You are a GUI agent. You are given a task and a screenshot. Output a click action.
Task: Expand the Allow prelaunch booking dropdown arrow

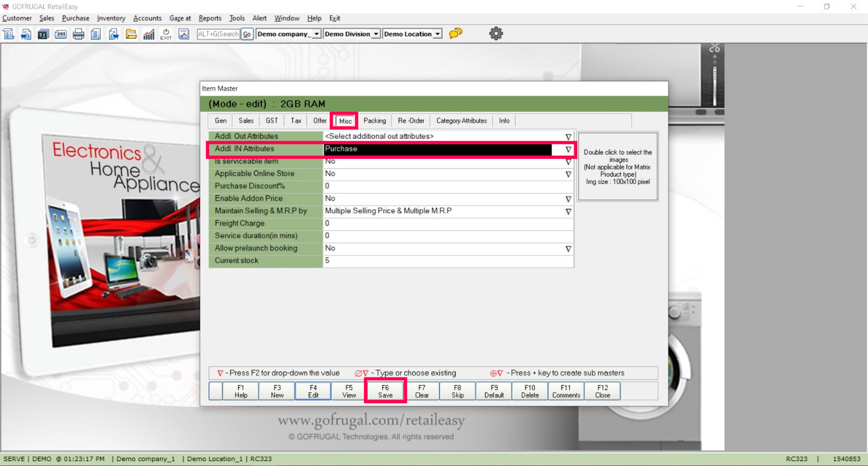(x=568, y=248)
